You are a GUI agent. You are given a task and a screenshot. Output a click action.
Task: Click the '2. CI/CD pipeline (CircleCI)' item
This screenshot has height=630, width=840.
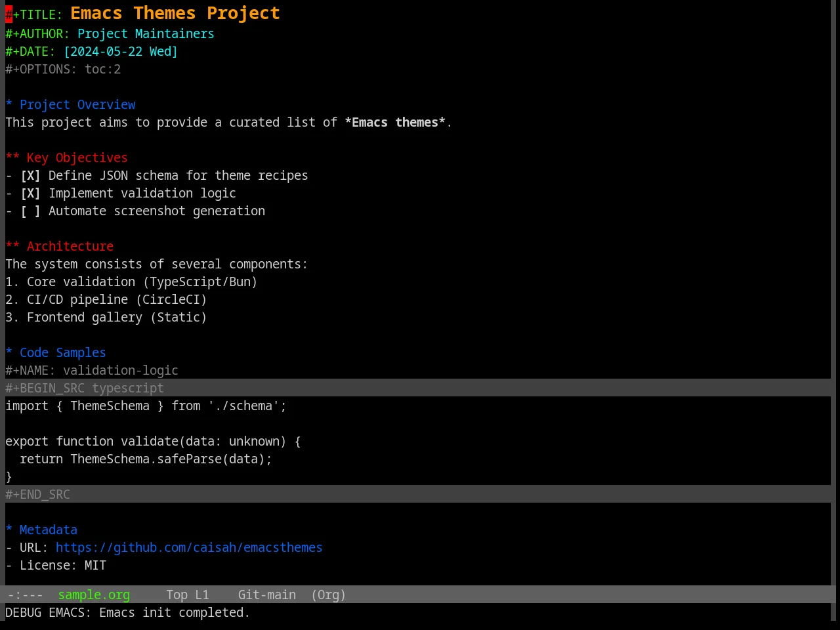click(x=106, y=299)
